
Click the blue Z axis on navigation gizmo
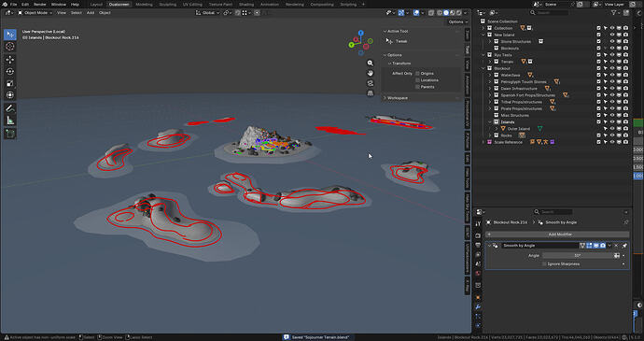pos(360,33)
